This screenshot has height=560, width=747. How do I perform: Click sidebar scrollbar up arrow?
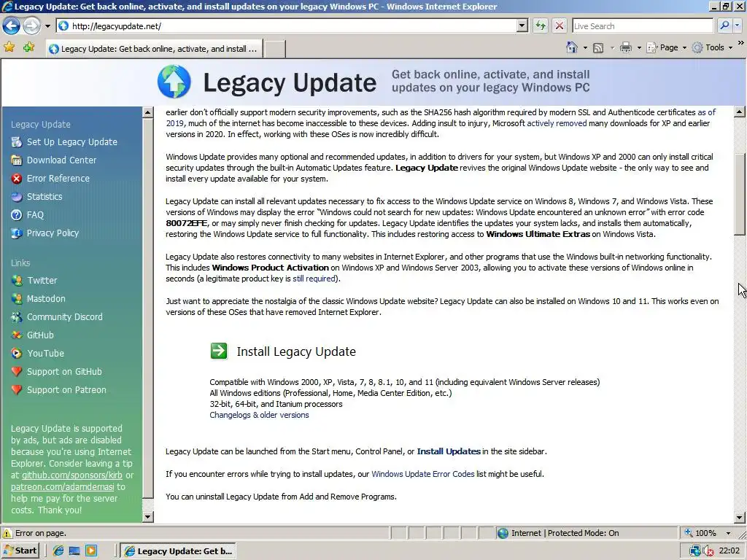(x=147, y=112)
